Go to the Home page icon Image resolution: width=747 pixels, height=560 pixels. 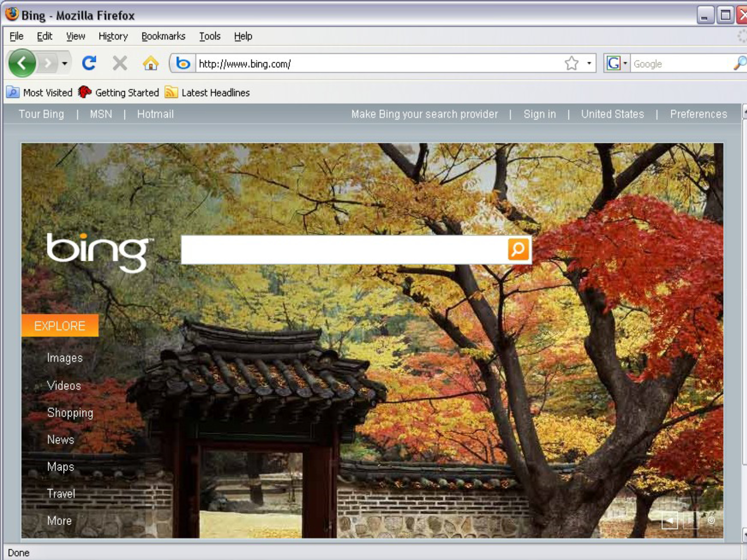pos(150,63)
